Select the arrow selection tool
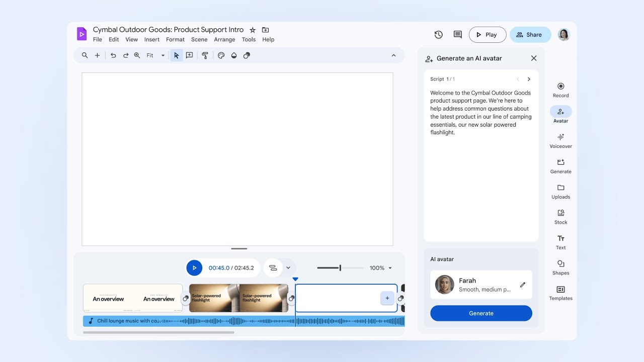Screen dimensions: 644x362 coord(176,55)
